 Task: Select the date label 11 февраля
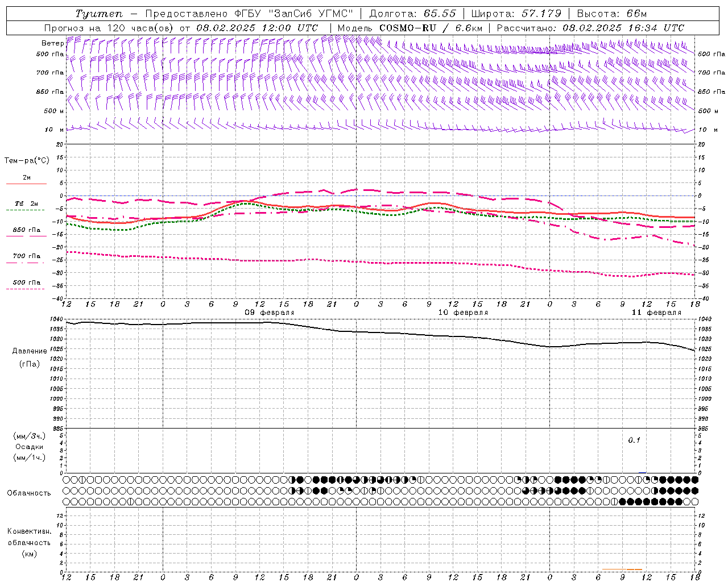(x=656, y=313)
